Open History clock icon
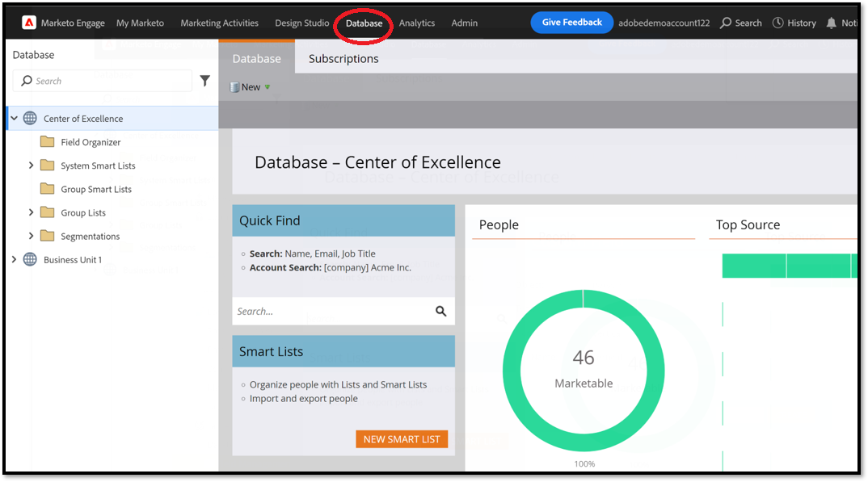Viewport: 868px width, 482px height. (x=777, y=23)
